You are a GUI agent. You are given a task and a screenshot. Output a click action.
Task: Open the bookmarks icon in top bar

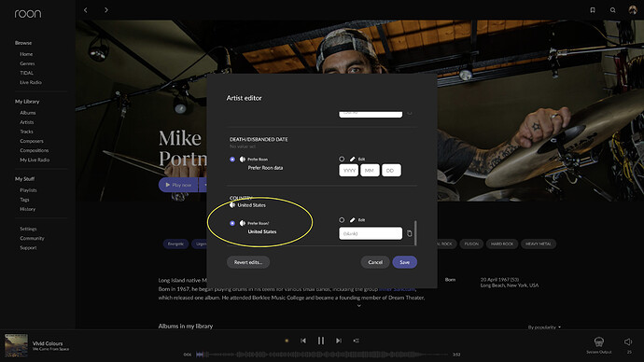point(593,10)
